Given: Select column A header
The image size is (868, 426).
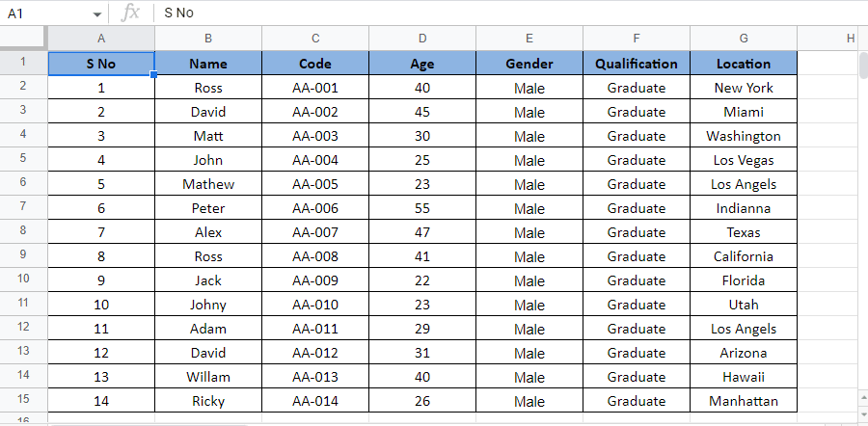Looking at the screenshot, I should click(x=101, y=39).
